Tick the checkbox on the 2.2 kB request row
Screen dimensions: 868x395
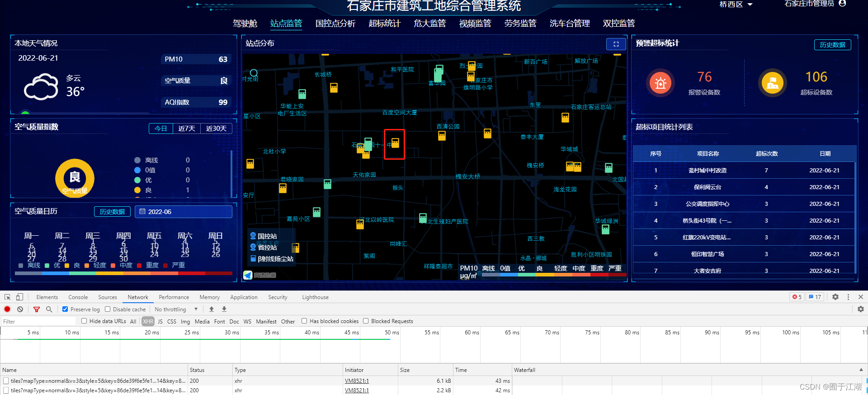tap(6, 390)
